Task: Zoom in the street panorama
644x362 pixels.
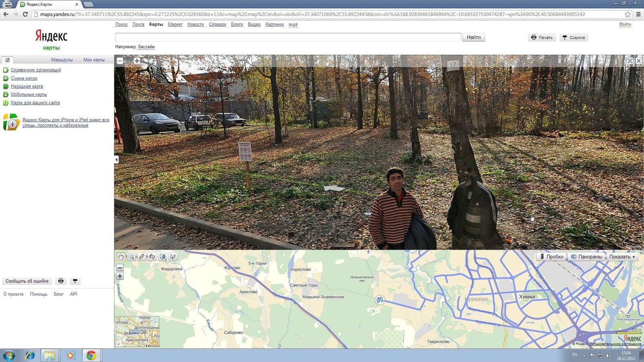Action: click(x=137, y=61)
